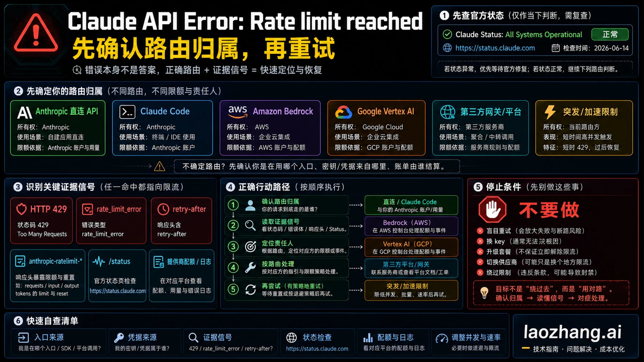Click the list icon beside 提供商配额 / 日志

(159, 262)
